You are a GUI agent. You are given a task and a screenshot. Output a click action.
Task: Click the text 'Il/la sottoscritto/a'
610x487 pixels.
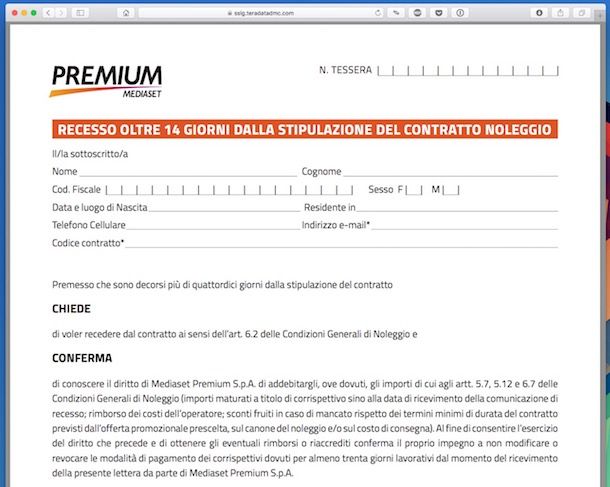[90, 154]
